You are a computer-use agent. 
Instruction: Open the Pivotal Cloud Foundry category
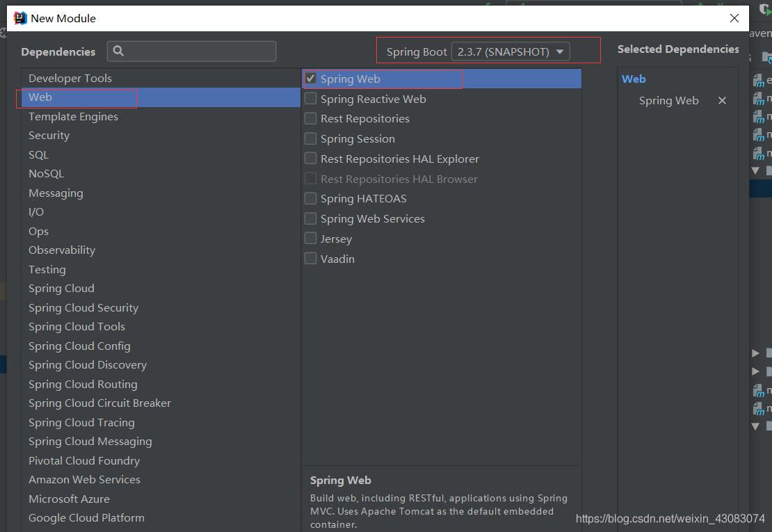point(161,460)
